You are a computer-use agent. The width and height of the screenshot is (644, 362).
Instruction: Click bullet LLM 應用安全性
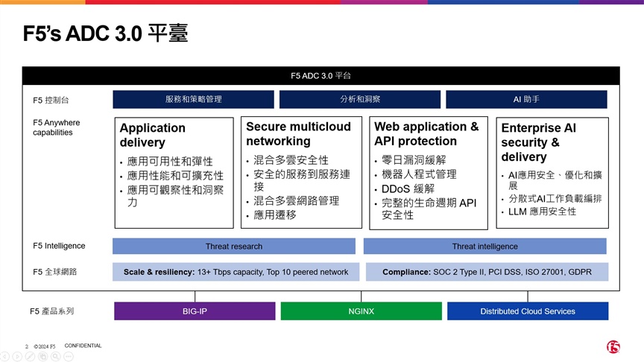point(542,212)
